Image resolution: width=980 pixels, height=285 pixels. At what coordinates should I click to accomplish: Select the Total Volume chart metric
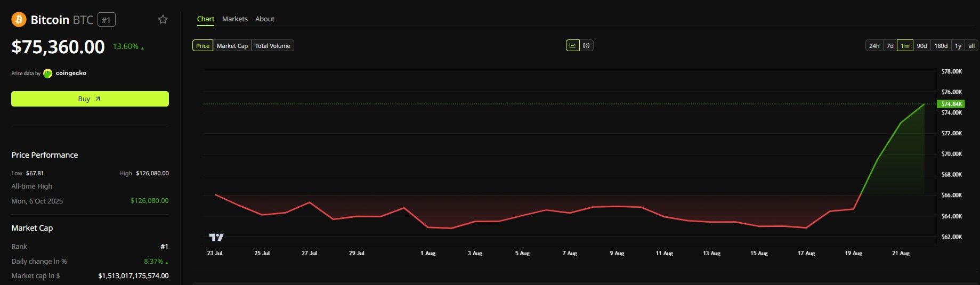pos(273,46)
